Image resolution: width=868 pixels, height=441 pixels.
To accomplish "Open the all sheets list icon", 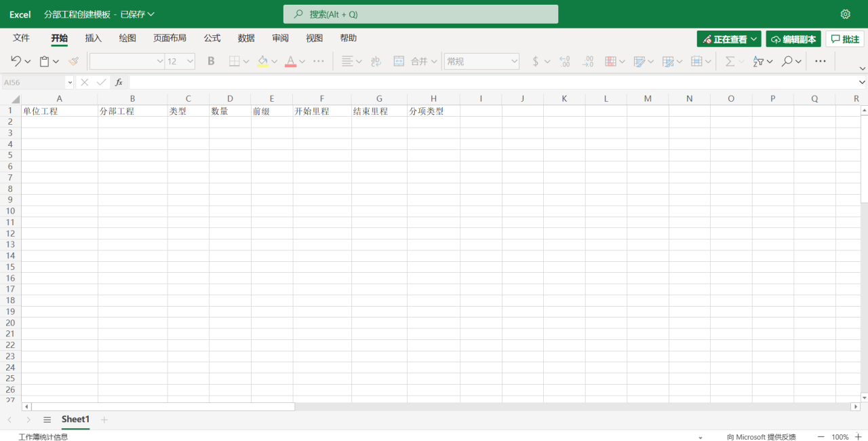I will click(x=47, y=420).
